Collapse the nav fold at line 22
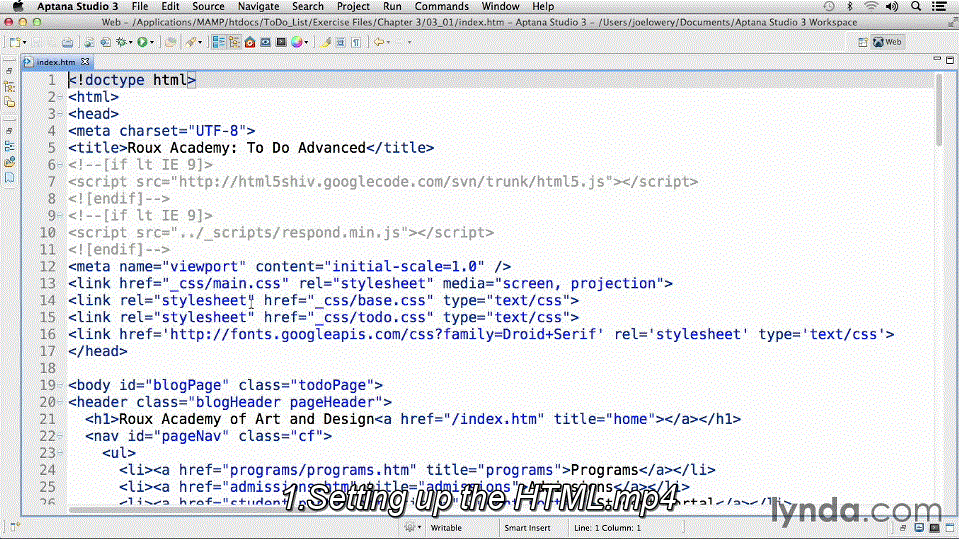The image size is (959, 539). (60, 436)
